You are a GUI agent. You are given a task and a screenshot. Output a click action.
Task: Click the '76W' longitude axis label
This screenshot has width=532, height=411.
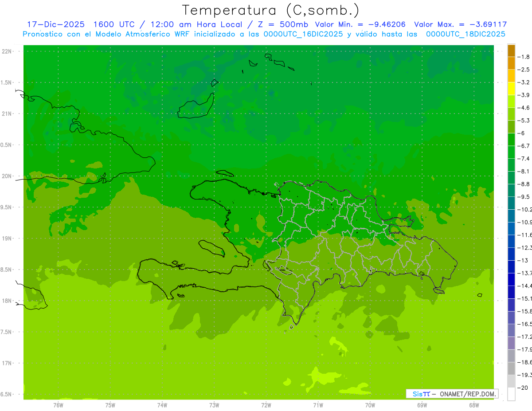pos(58,405)
